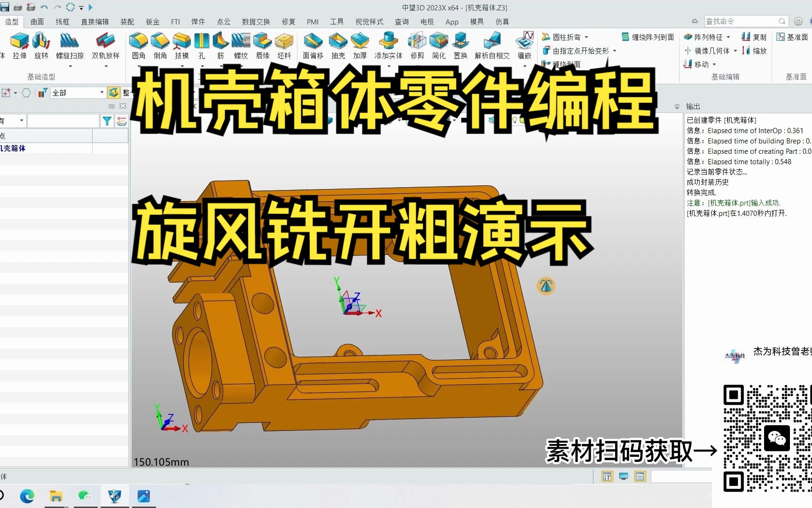The image size is (812, 508).
Task: Expand the 圆柱折弯 dropdown arrow
Action: click(586, 37)
